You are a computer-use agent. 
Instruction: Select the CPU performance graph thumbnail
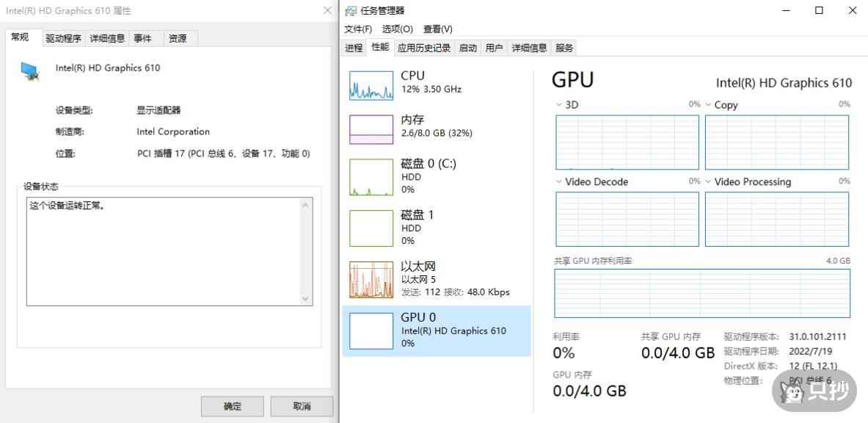371,86
